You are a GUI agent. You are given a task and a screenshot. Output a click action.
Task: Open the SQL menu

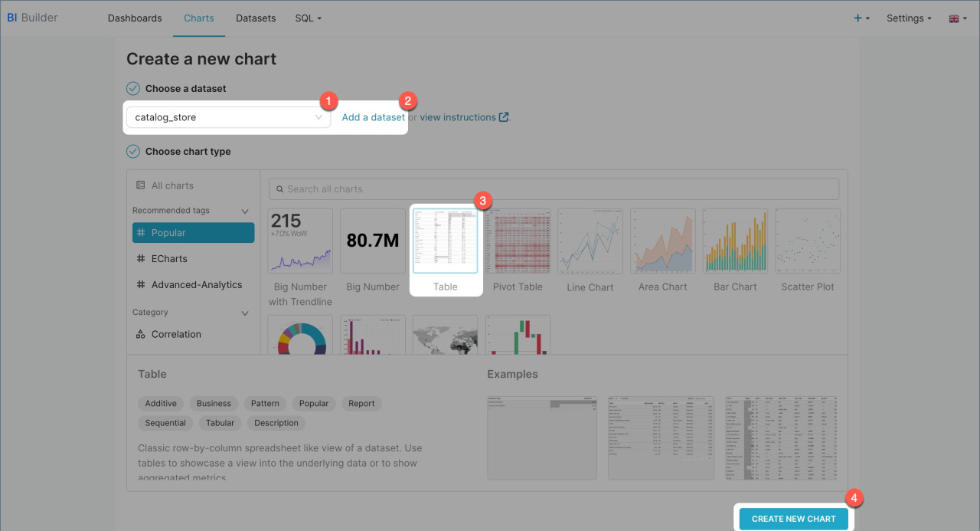(308, 18)
